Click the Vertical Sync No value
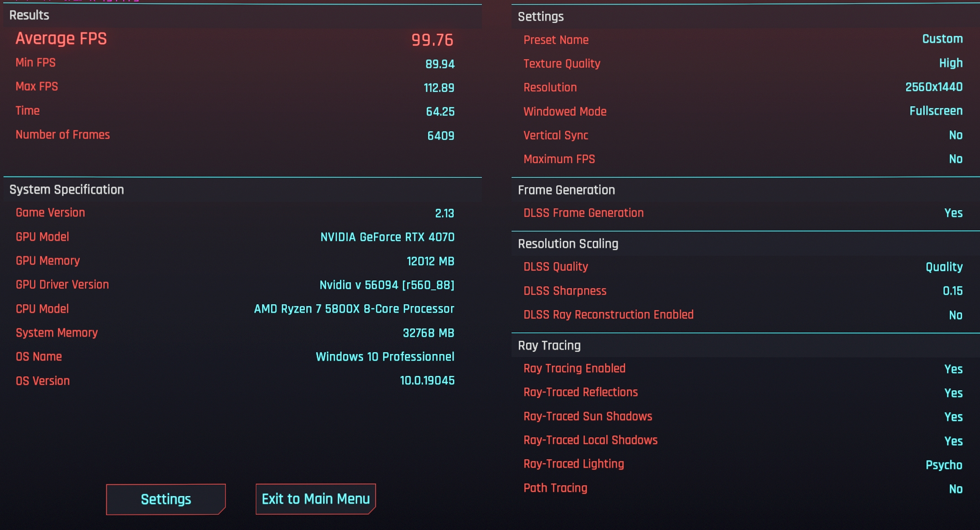Screen dimensions: 980x530 click(x=955, y=135)
